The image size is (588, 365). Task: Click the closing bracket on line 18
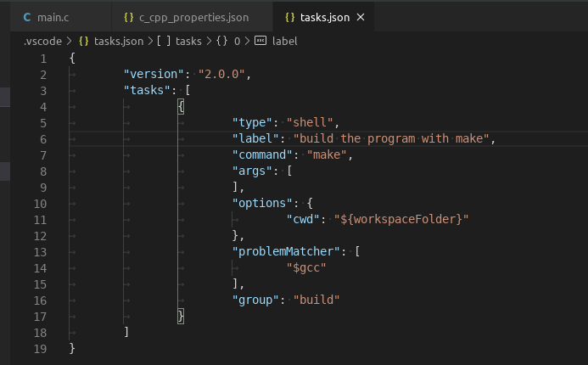pyautogui.click(x=126, y=332)
